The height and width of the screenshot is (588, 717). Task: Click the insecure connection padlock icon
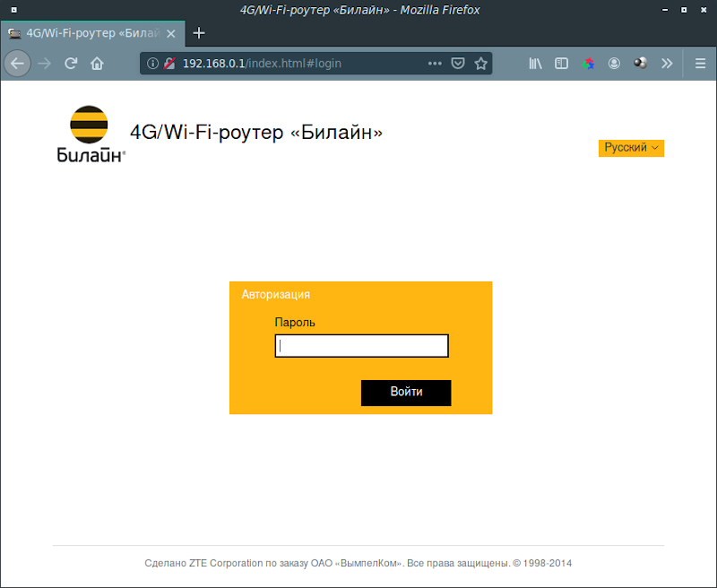coord(168,64)
